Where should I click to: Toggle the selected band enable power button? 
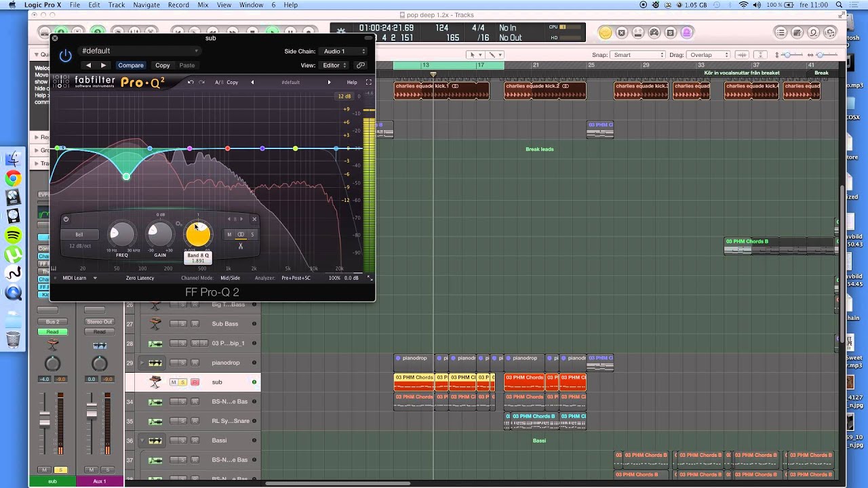tap(66, 219)
